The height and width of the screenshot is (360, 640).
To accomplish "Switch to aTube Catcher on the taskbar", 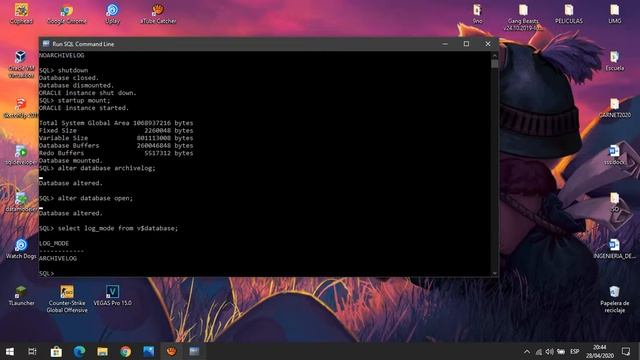I will coord(171,351).
